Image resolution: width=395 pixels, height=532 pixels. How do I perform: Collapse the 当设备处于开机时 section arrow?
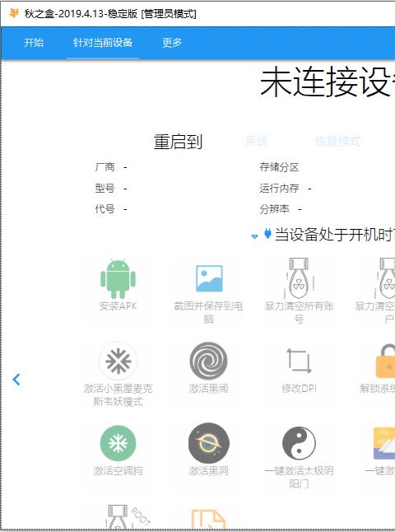coord(254,236)
